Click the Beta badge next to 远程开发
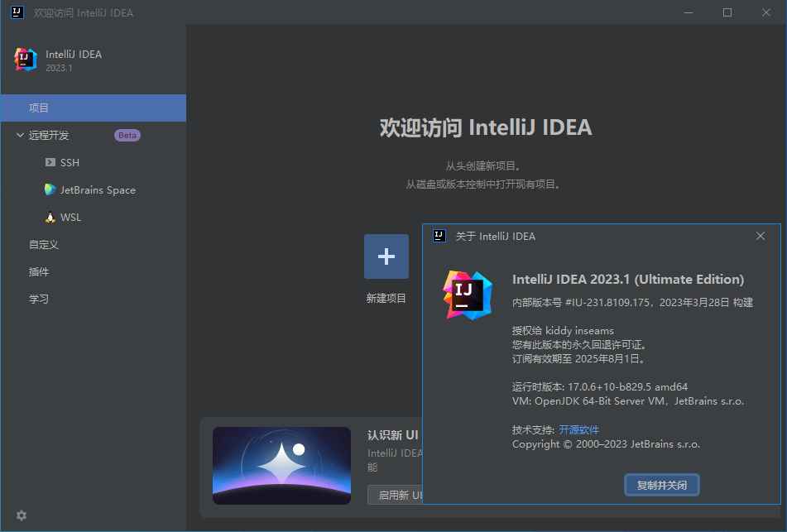Image resolution: width=787 pixels, height=532 pixels. (x=126, y=135)
